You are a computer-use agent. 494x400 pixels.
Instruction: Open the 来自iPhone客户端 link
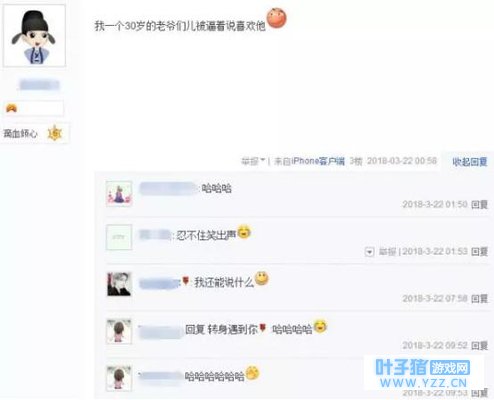coord(309,161)
